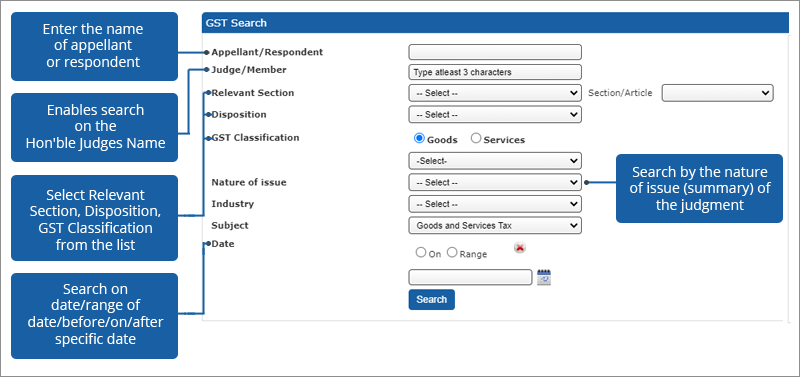800x377 pixels.
Task: Click the GST Search header bar
Action: coord(495,23)
